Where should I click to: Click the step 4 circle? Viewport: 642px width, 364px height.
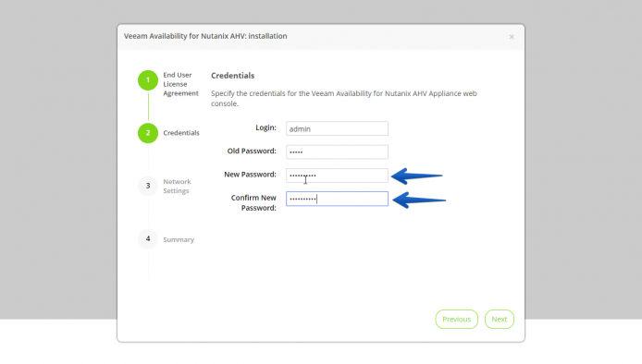point(148,239)
